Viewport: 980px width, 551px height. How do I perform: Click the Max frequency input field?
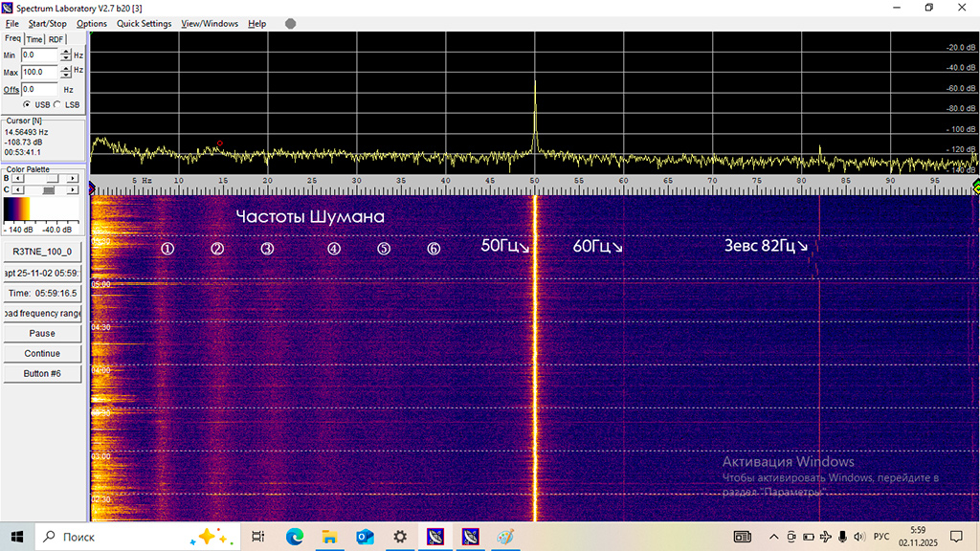pos(39,72)
